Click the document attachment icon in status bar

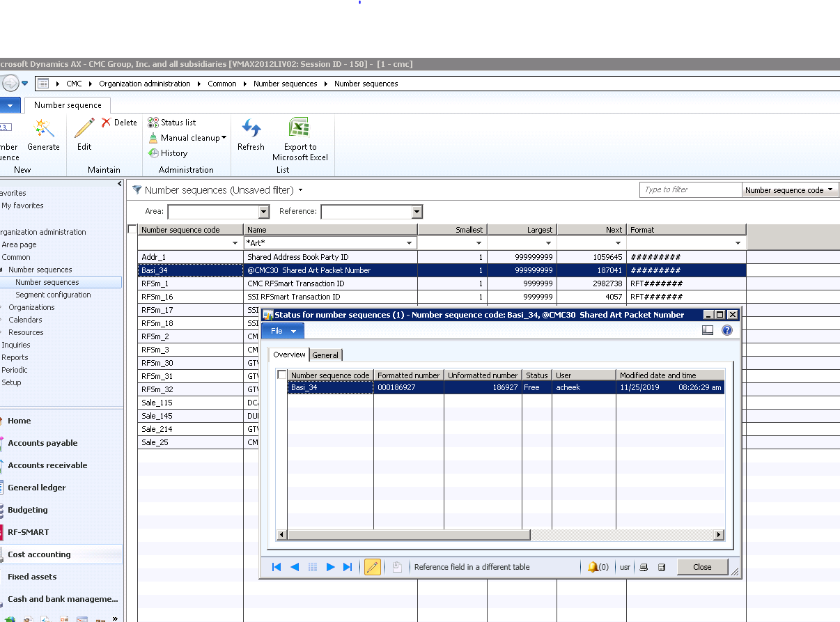[396, 567]
